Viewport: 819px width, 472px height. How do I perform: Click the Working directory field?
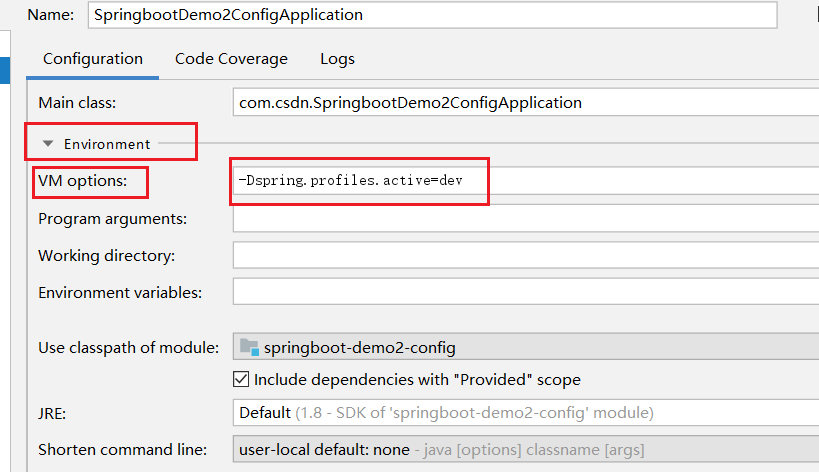tap(525, 256)
